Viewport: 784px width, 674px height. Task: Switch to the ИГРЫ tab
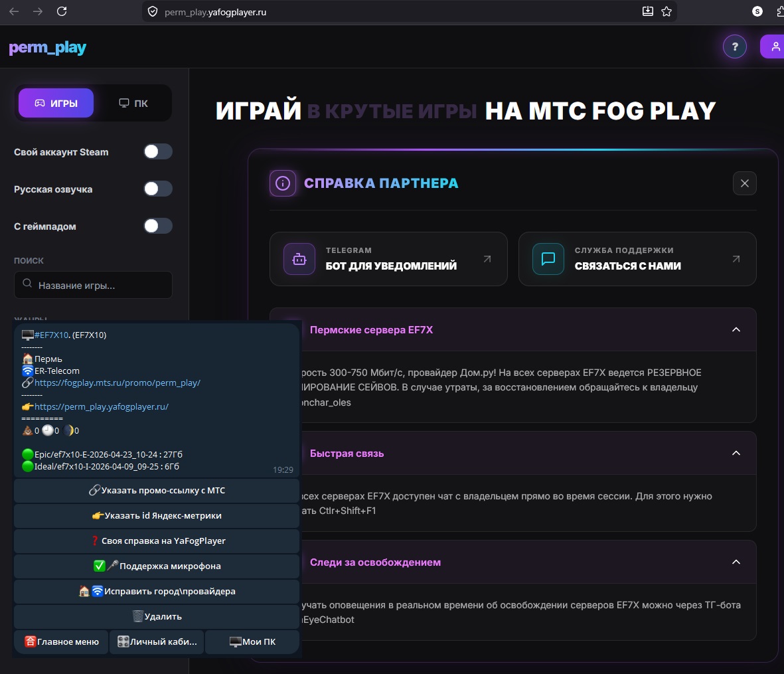(56, 103)
